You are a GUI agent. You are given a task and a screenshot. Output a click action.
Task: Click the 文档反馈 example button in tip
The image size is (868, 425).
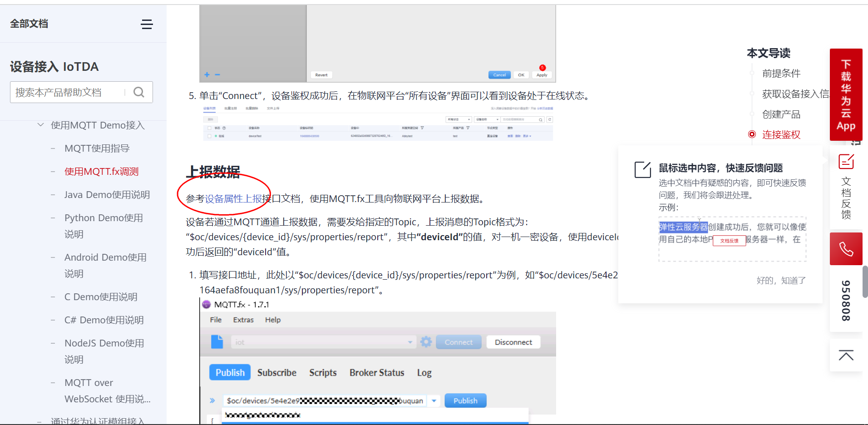729,241
